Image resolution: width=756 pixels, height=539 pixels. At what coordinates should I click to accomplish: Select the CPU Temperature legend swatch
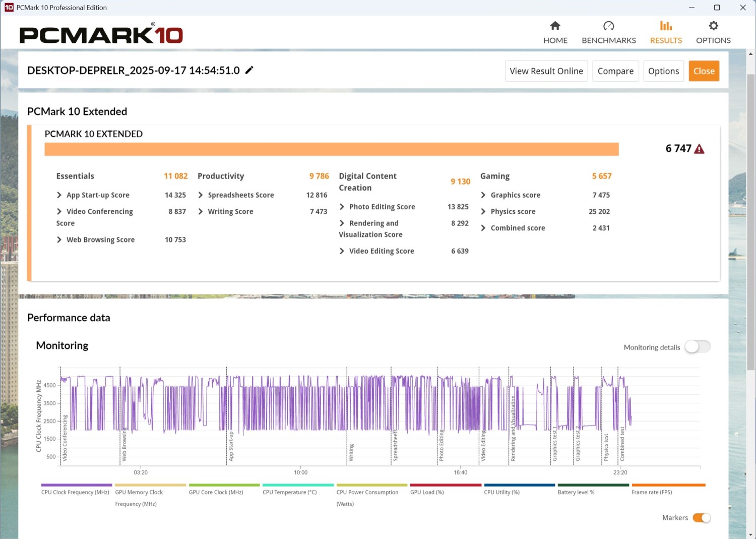coord(297,485)
